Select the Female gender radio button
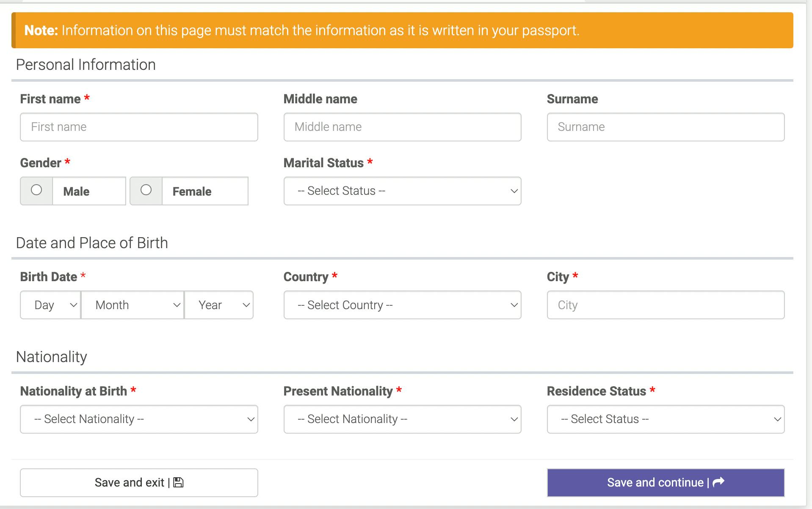The width and height of the screenshot is (812, 509). click(x=146, y=190)
